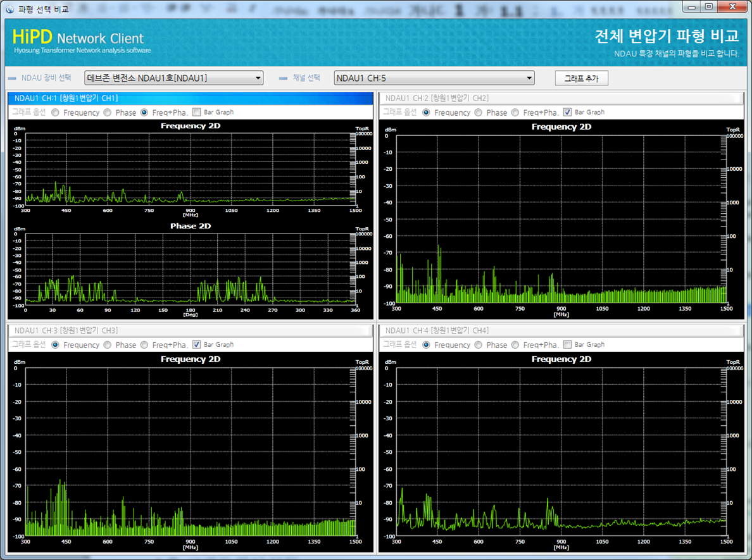Open the NDAU1 CH:5 channel dropdown

point(434,78)
